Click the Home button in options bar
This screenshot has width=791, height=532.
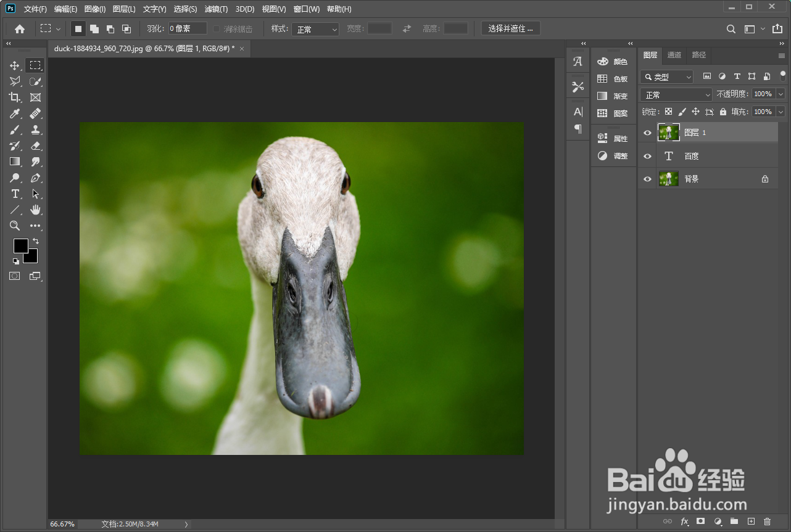(20, 29)
